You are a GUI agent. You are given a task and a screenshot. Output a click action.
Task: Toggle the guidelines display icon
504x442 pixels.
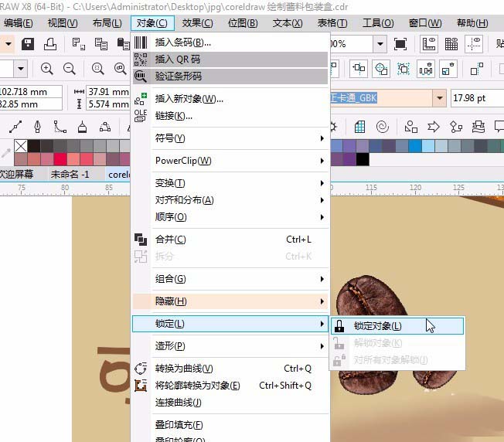474,44
